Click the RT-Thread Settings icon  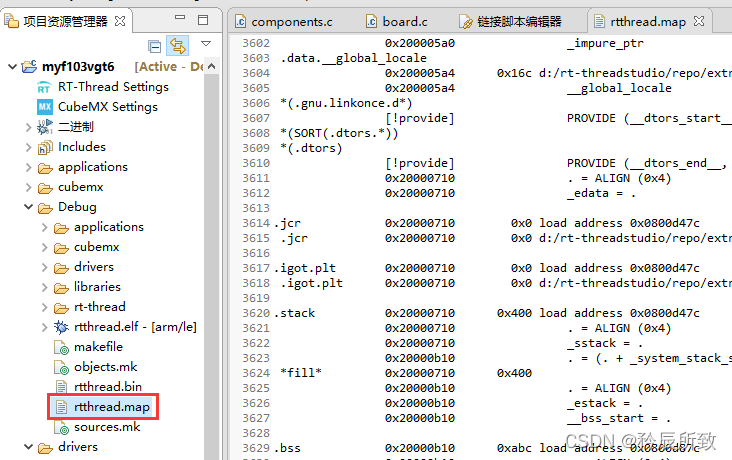coord(44,87)
